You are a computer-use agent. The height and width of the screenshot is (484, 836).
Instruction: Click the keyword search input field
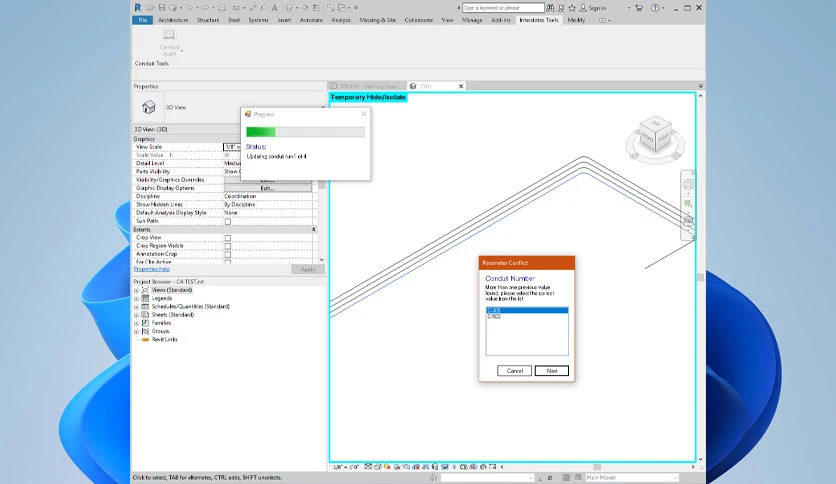click(503, 7)
